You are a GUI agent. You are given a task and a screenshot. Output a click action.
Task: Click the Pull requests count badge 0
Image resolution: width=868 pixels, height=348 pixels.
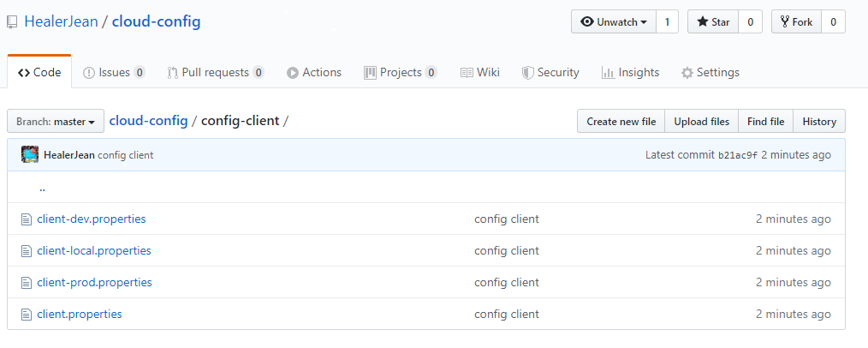click(259, 73)
